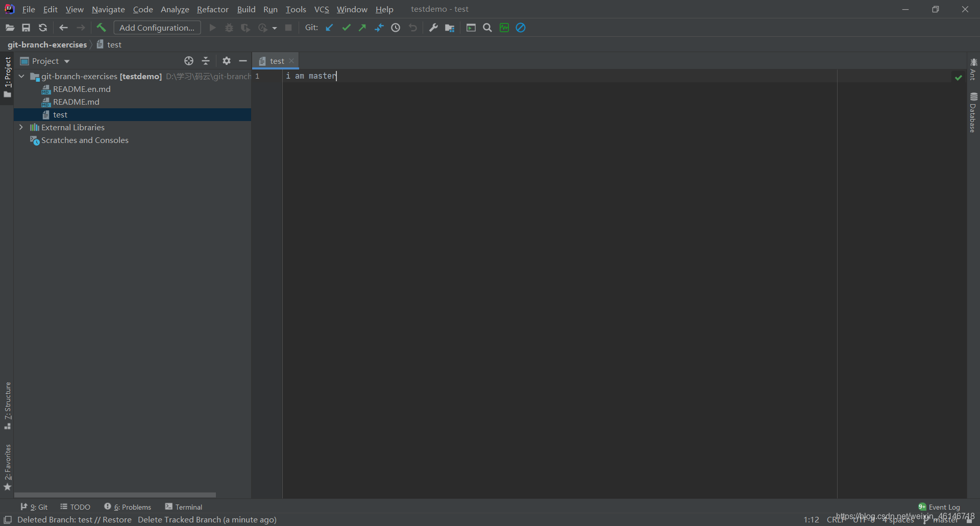Image resolution: width=980 pixels, height=526 pixels.
Task: Click the Git Push green arrow icon
Action: coord(362,28)
